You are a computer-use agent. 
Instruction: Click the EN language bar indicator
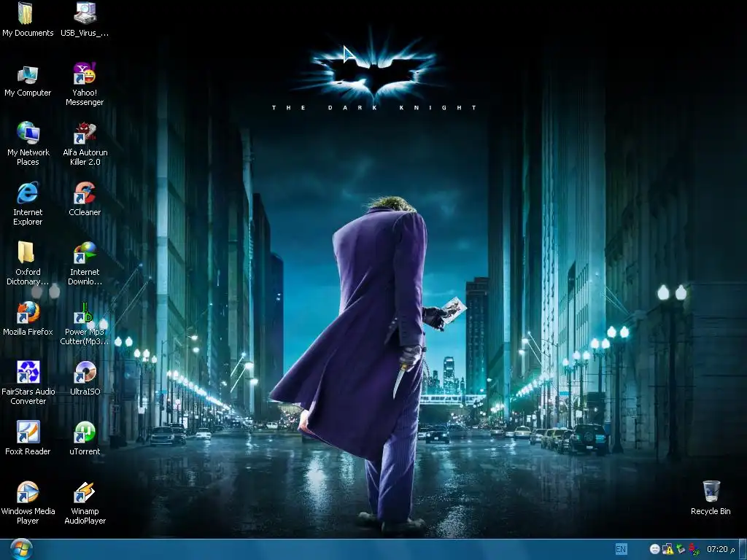[x=621, y=549]
